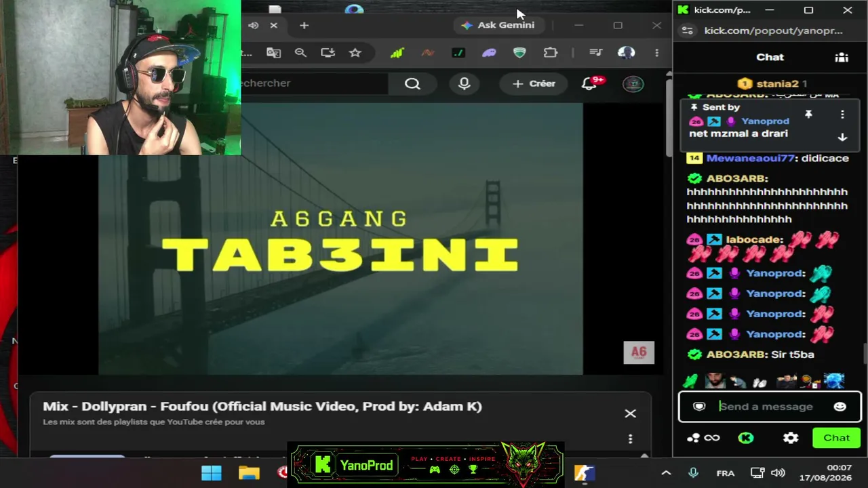The height and width of the screenshot is (488, 868).
Task: Unpin the pinned chat message
Action: [808, 115]
